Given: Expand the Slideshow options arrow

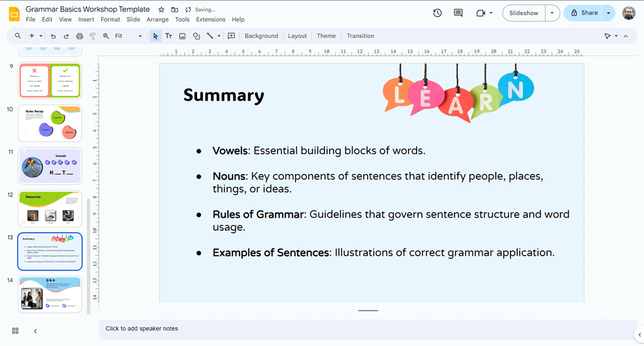Looking at the screenshot, I should pyautogui.click(x=552, y=13).
